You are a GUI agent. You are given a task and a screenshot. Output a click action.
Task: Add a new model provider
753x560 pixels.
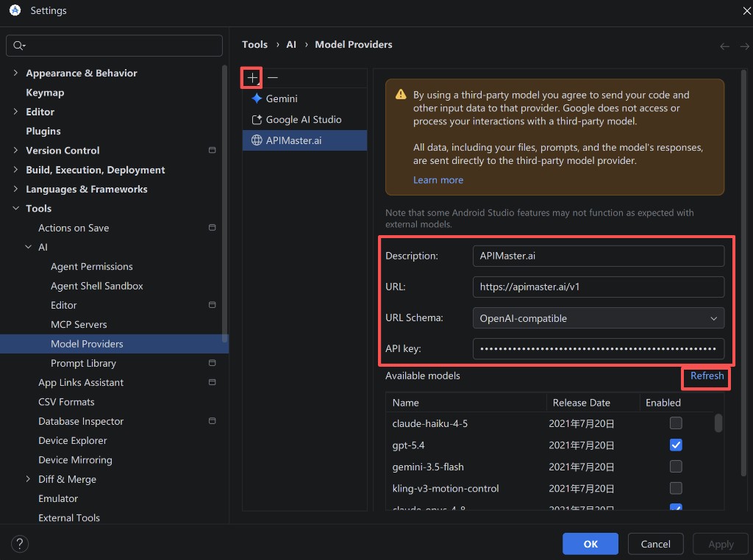pyautogui.click(x=252, y=77)
